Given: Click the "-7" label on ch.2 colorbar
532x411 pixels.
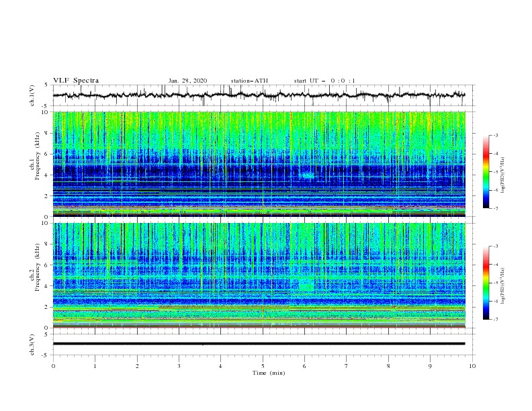Looking at the screenshot, I should [495, 320].
